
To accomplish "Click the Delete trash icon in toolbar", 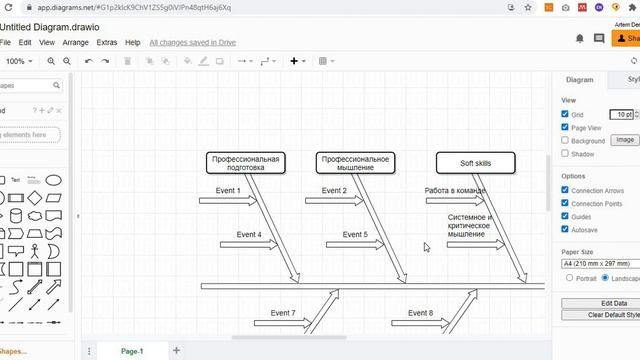I will 127,61.
